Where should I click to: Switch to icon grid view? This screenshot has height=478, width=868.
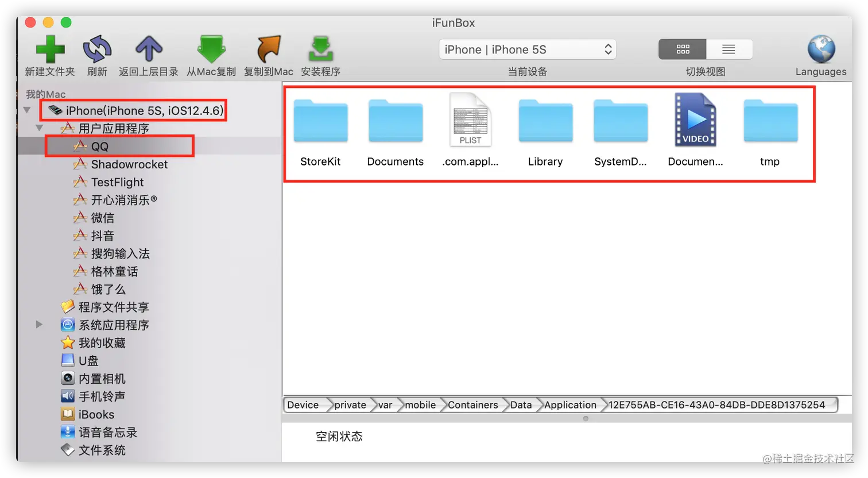coord(683,49)
